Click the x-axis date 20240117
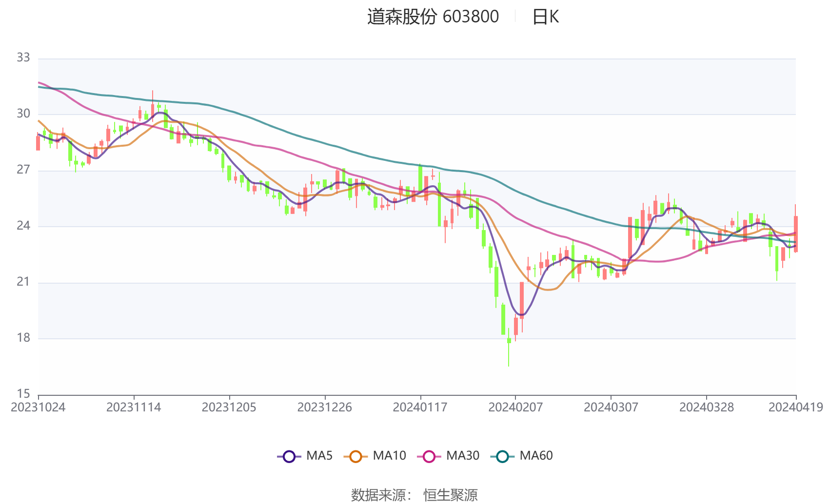Screen dimensions: 829x504 [420, 407]
